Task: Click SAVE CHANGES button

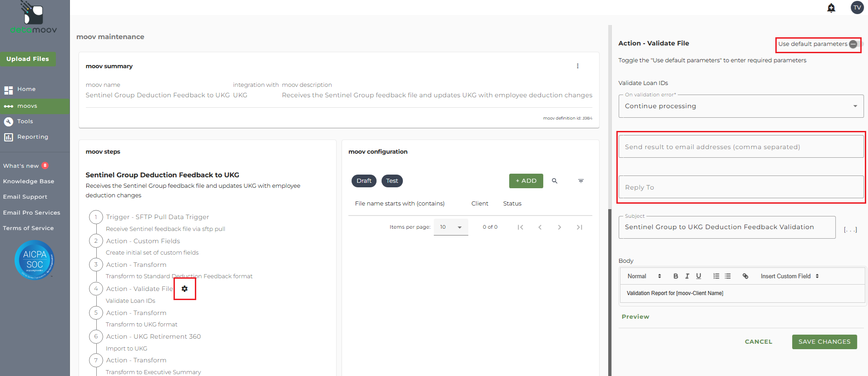Action: click(824, 342)
